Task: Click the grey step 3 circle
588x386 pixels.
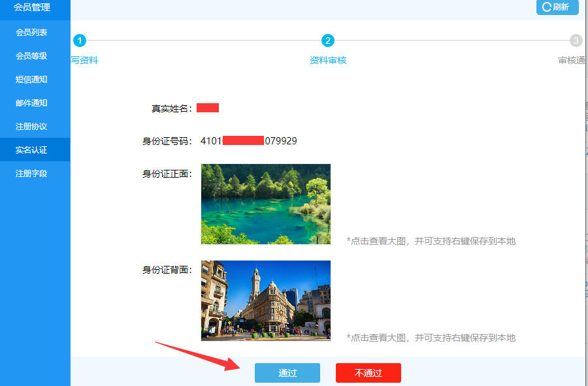Action: click(x=576, y=41)
